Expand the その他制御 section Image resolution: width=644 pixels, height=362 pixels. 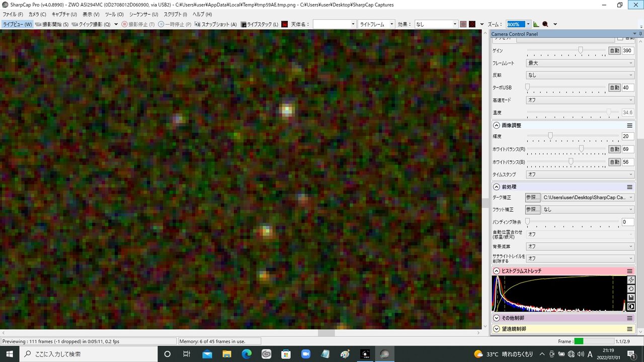click(x=497, y=318)
